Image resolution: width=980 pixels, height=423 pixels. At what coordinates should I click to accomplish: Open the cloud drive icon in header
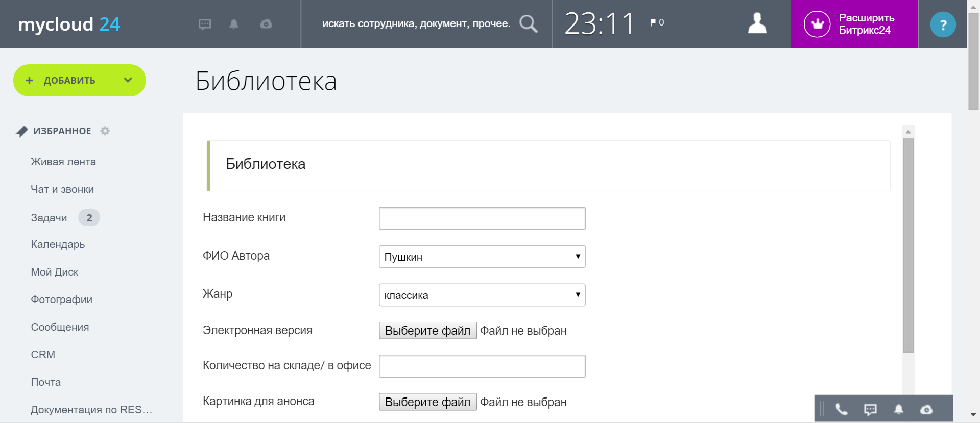266,24
